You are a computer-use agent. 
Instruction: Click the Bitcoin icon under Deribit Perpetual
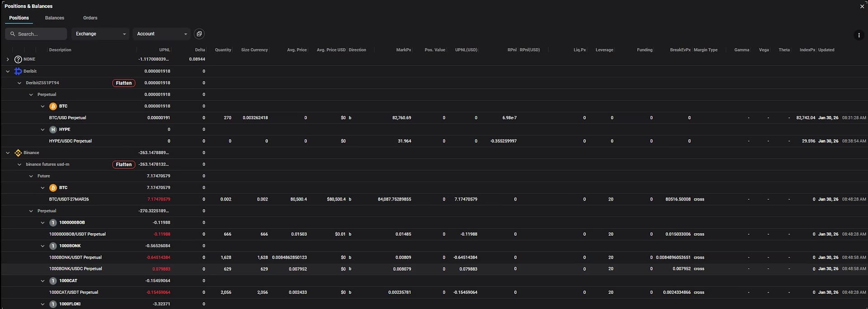(x=53, y=106)
